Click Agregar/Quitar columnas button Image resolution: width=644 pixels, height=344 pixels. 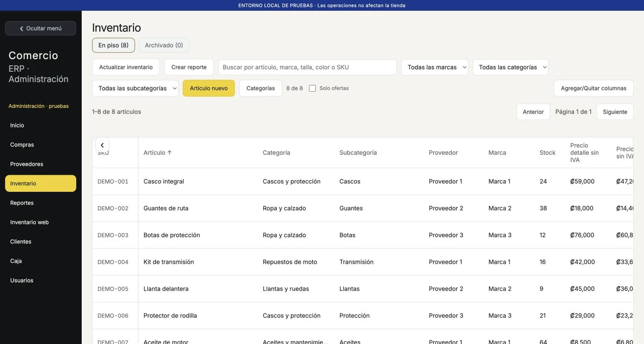tap(593, 88)
